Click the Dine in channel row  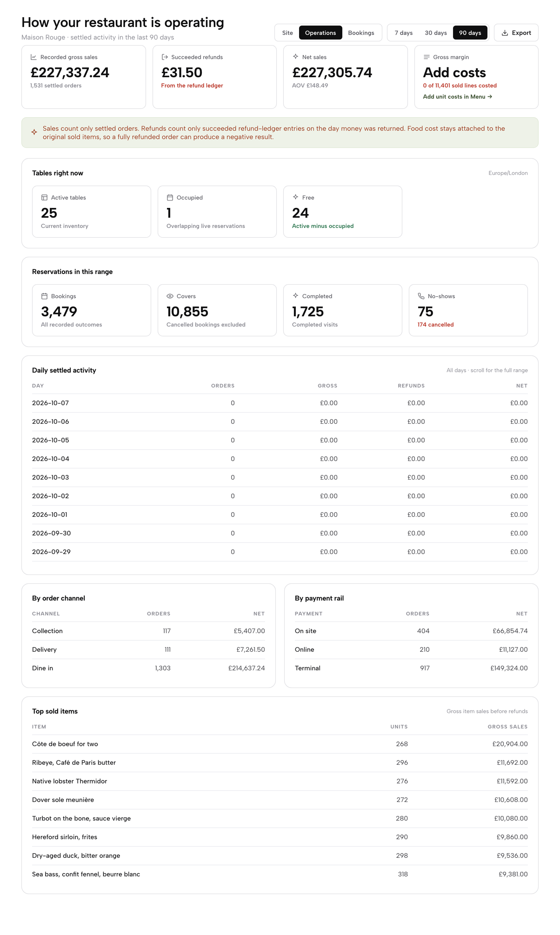click(x=148, y=668)
